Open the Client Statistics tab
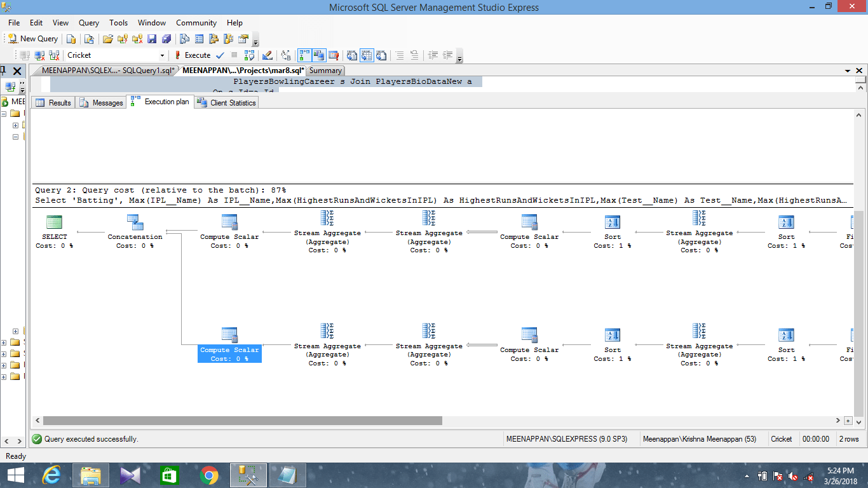This screenshot has height=488, width=868. 226,102
